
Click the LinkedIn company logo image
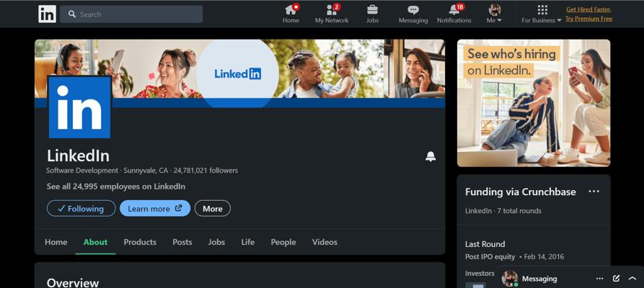79,107
